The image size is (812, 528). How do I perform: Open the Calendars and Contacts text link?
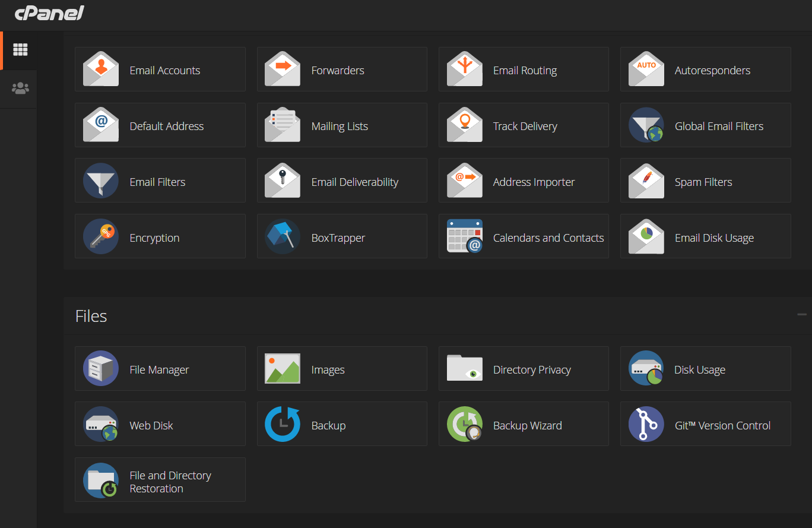(548, 238)
